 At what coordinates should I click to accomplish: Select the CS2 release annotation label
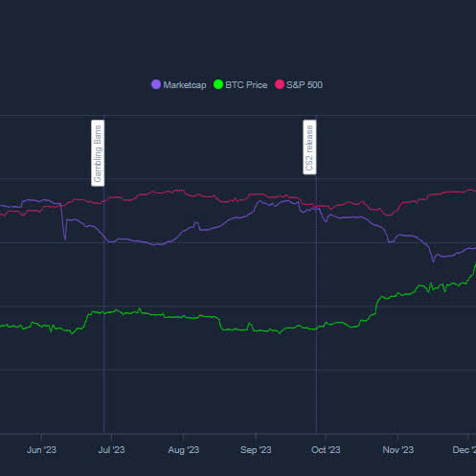point(309,147)
